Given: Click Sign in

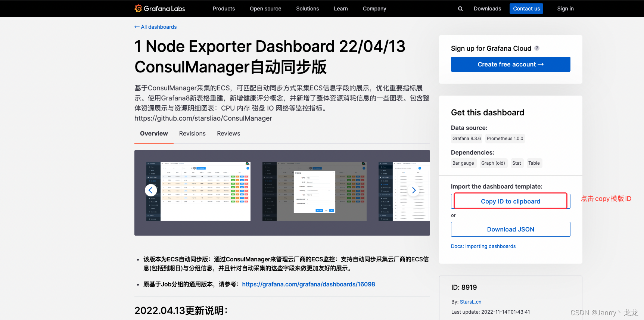Looking at the screenshot, I should tap(565, 9).
